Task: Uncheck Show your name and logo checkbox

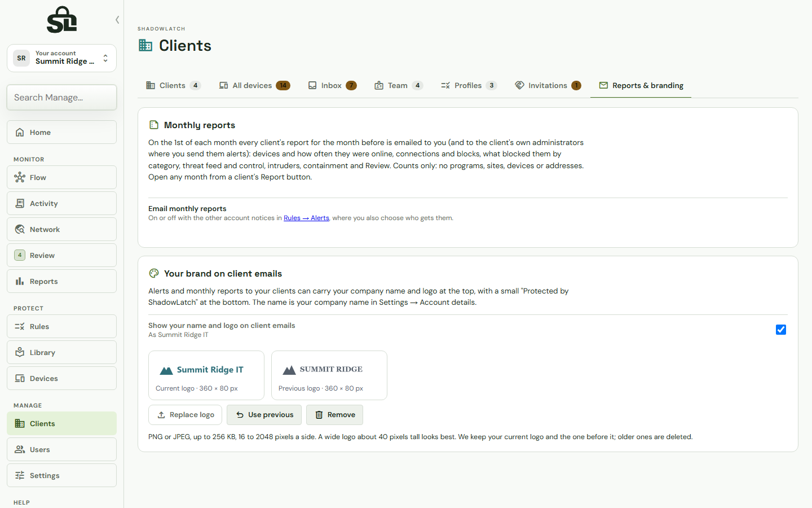Action: pyautogui.click(x=781, y=330)
